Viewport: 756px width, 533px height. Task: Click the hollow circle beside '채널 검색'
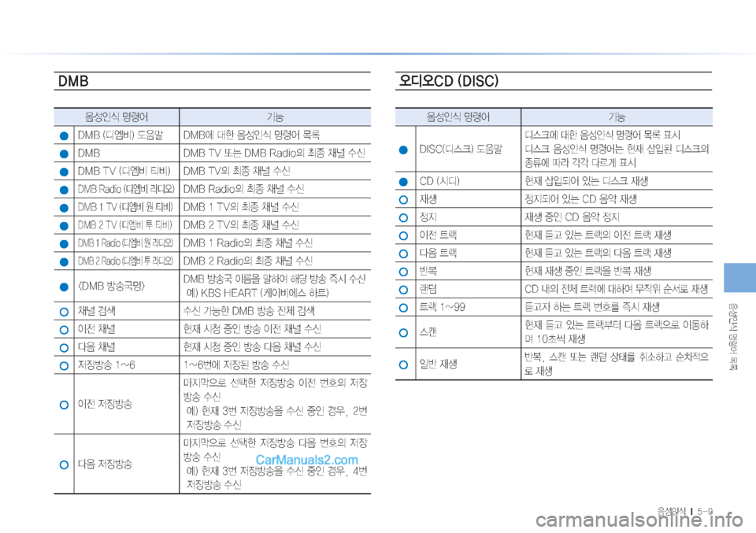tap(64, 312)
